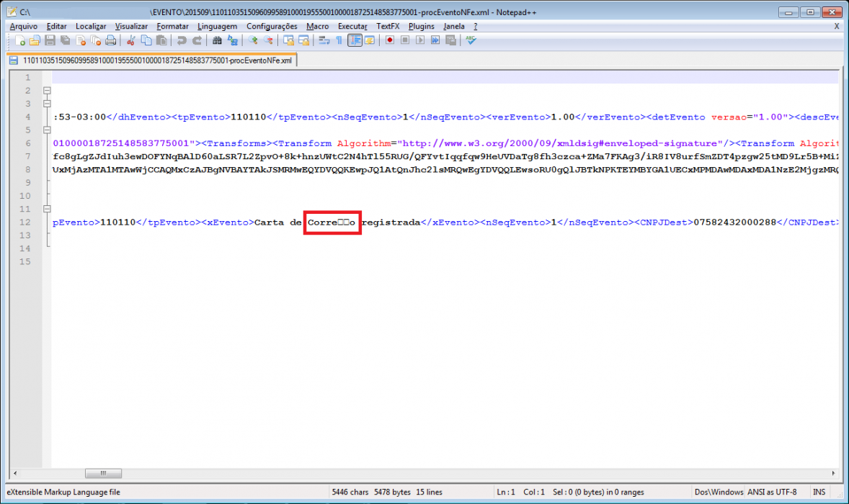This screenshot has height=504, width=849.
Task: Click the horizontal scrollbar right arrow
Action: 833,473
